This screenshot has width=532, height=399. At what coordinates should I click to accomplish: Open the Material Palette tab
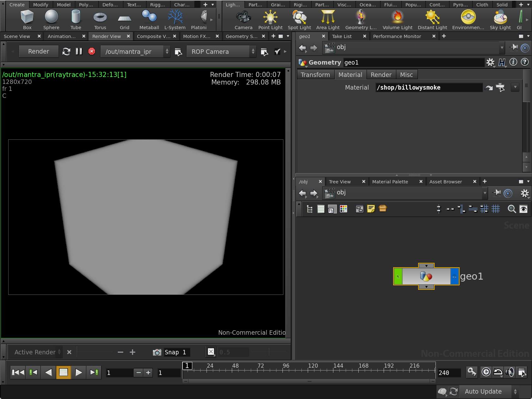(390, 182)
